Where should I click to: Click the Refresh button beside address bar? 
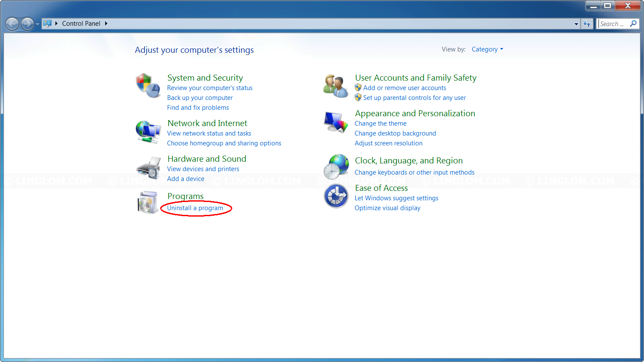point(587,24)
